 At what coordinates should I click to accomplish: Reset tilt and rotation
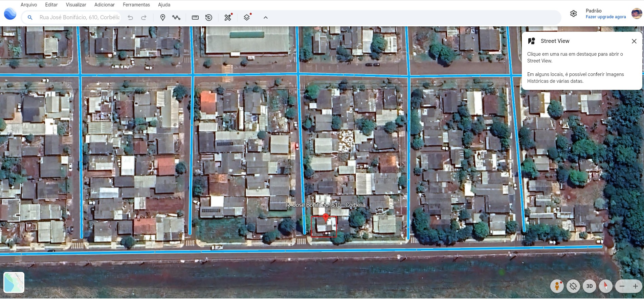click(573, 286)
